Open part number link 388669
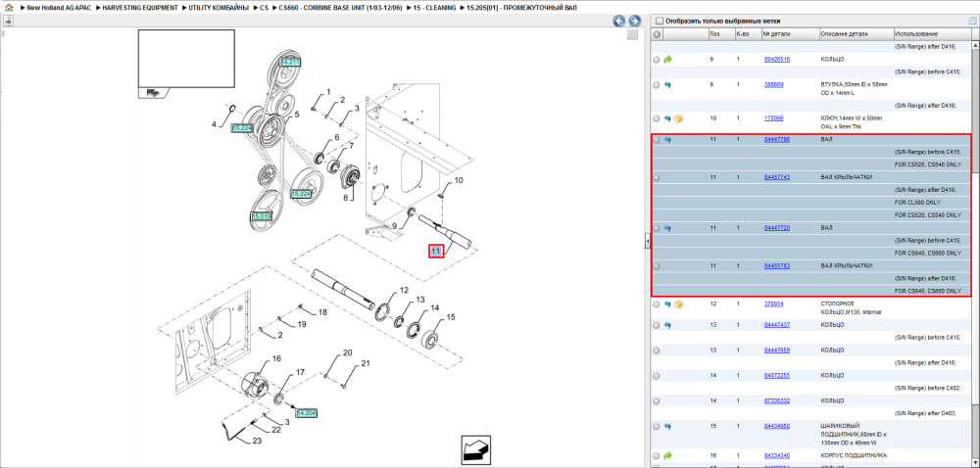The height and width of the screenshot is (468, 980). [x=774, y=84]
